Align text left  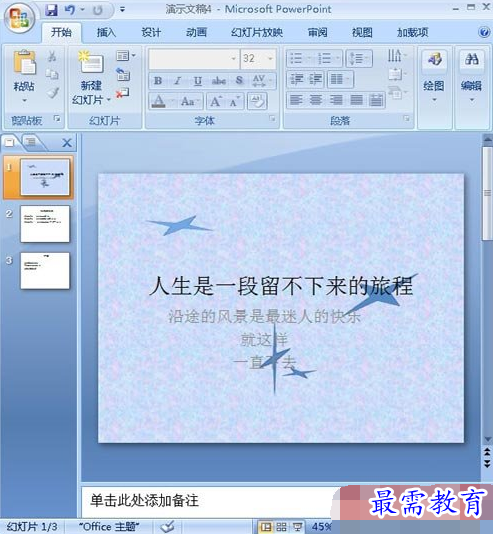tap(296, 100)
